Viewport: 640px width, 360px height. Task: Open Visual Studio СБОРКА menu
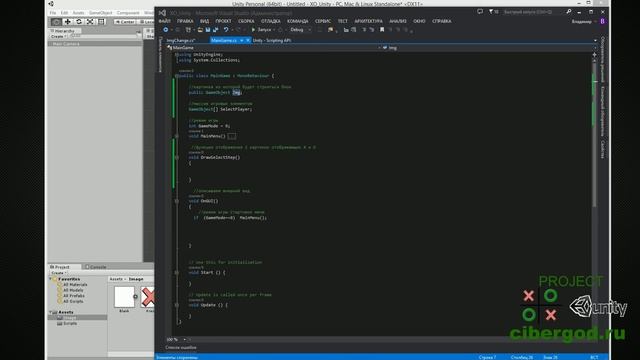coord(246,21)
